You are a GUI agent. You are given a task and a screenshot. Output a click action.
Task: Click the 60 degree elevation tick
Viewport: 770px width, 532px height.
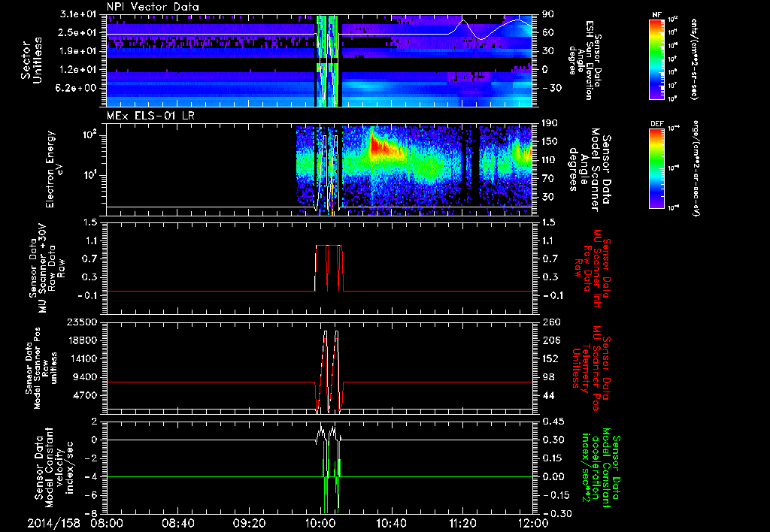click(x=547, y=33)
